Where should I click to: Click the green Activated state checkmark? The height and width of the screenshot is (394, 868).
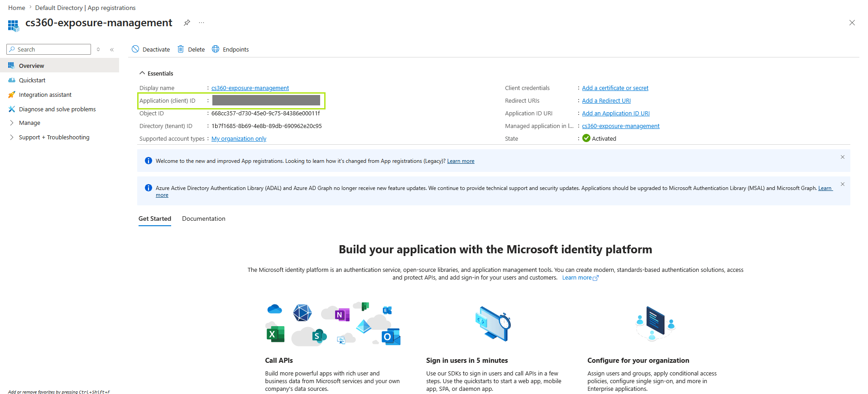click(586, 138)
